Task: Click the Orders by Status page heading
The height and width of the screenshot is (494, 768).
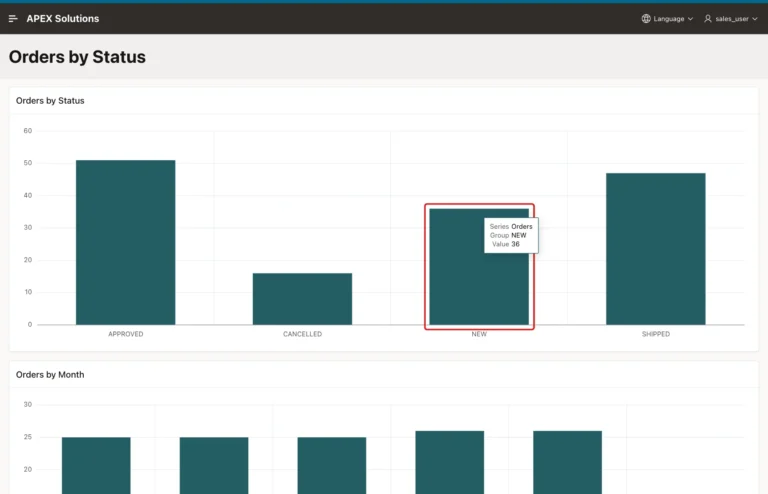Action: (77, 57)
